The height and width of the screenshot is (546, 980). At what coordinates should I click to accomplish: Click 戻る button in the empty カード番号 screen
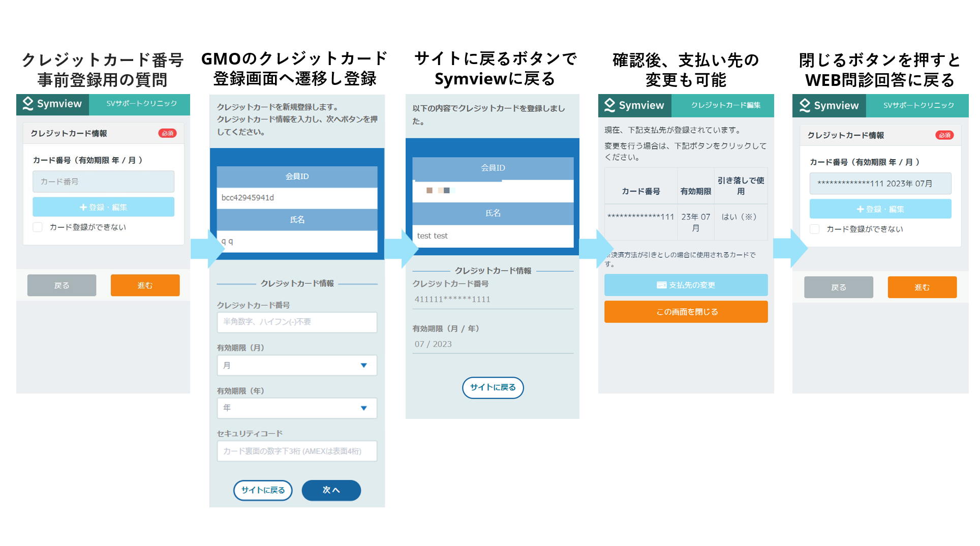pos(62,286)
